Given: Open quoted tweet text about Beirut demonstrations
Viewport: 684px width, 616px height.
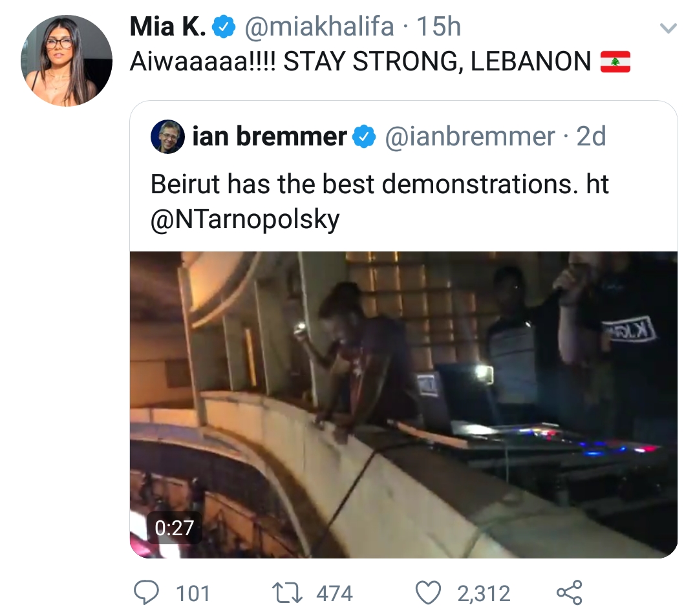Looking at the screenshot, I should click(379, 201).
